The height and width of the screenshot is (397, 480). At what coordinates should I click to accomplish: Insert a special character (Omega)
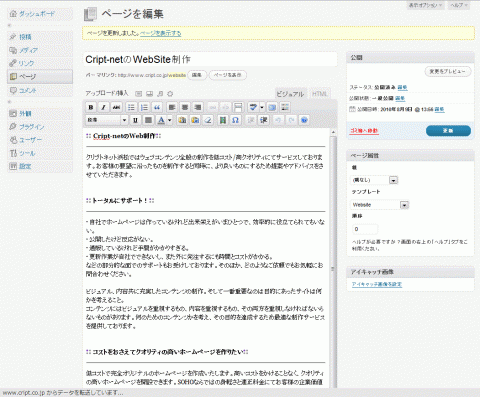click(235, 120)
